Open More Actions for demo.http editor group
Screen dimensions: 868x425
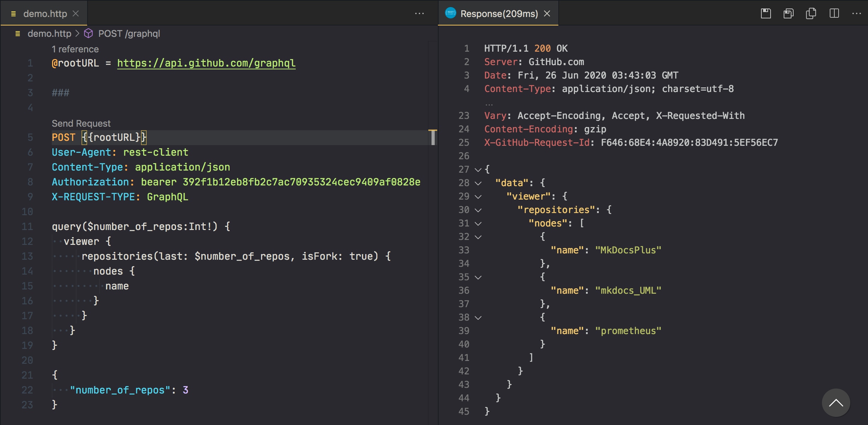tap(419, 13)
